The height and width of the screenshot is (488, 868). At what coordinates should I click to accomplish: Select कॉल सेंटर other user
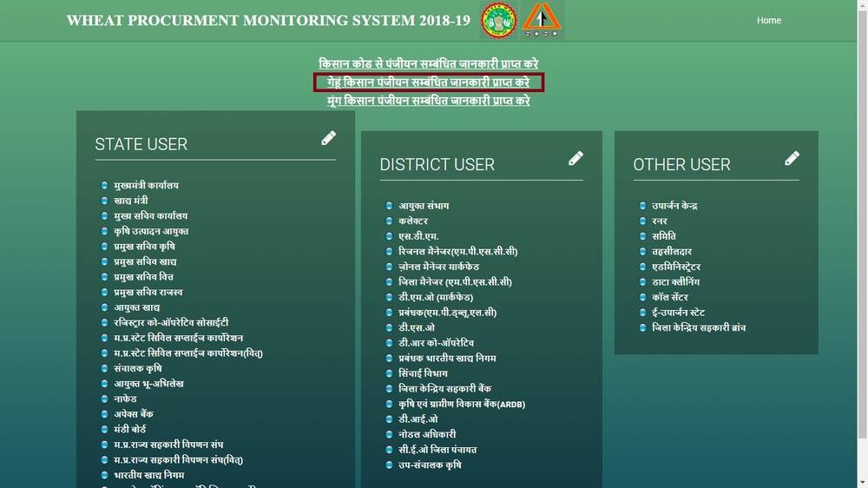[x=670, y=297]
